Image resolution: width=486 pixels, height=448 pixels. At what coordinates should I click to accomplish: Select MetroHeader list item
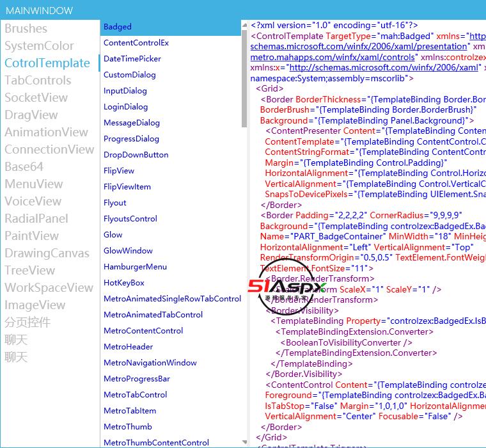click(x=171, y=347)
